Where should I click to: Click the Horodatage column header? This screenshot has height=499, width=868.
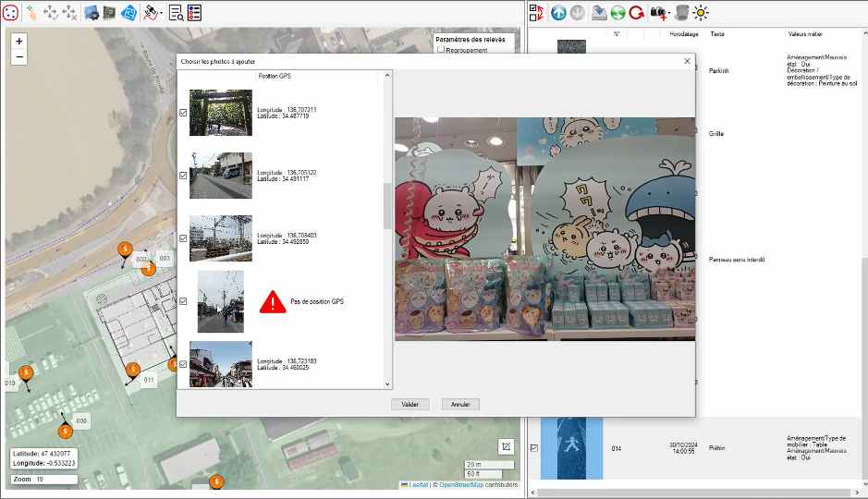point(684,34)
